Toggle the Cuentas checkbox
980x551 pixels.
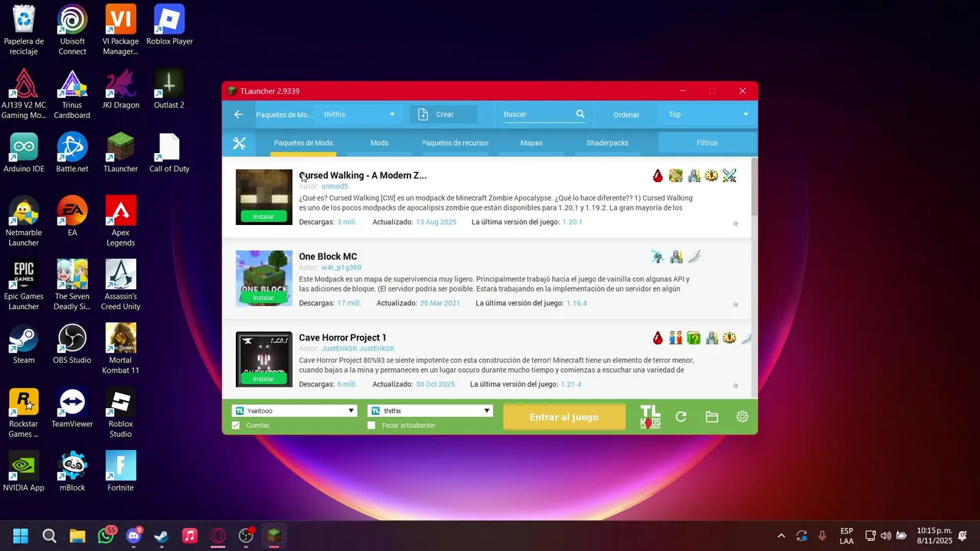236,425
